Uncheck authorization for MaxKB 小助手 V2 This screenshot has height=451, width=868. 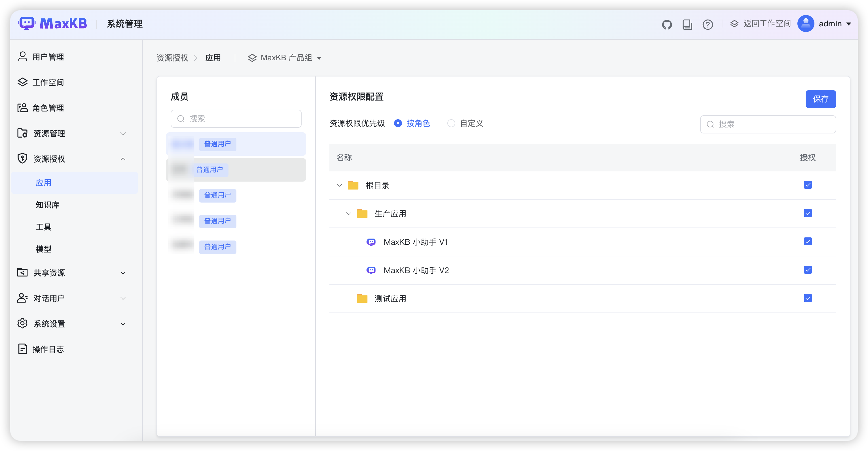click(x=808, y=269)
